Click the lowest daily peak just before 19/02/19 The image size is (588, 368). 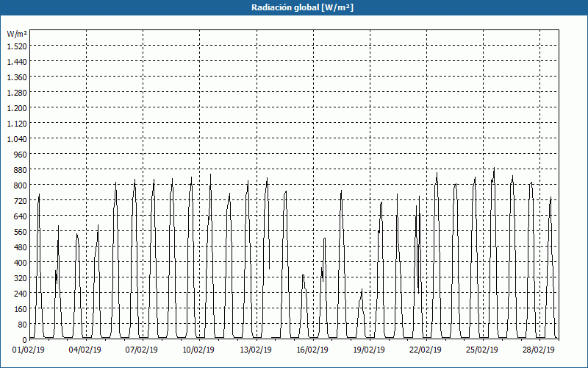pos(361,291)
